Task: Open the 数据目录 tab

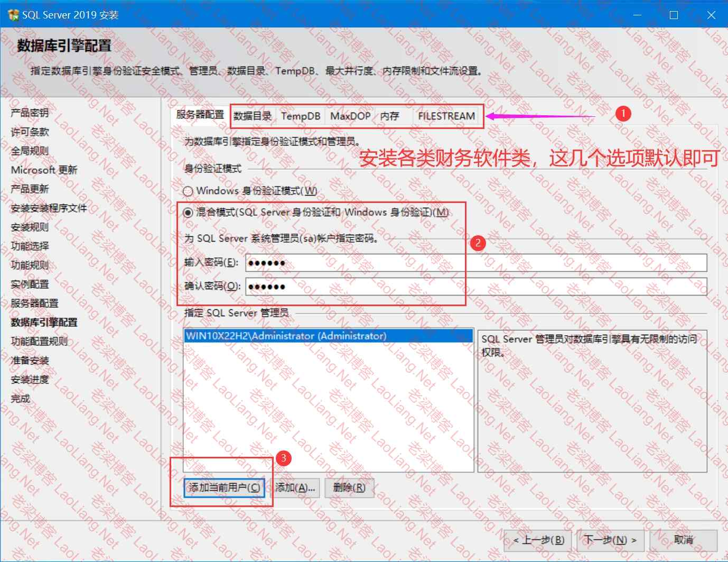Action: pyautogui.click(x=253, y=116)
